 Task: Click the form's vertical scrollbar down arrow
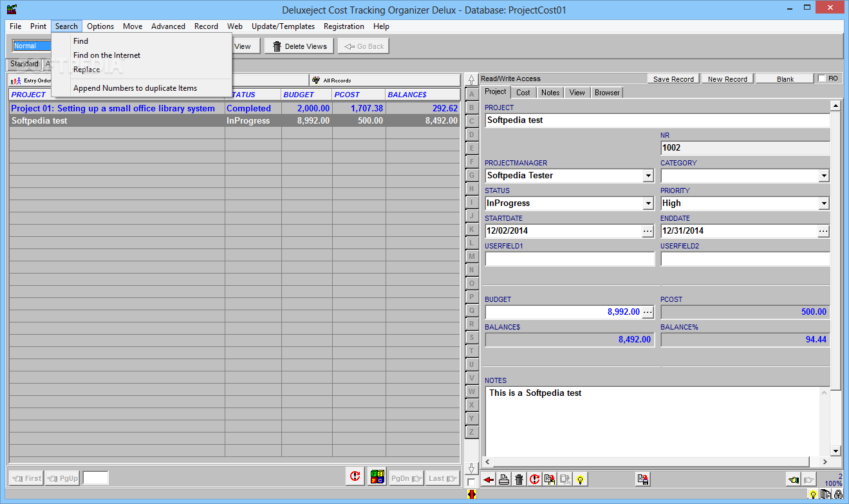(x=835, y=451)
